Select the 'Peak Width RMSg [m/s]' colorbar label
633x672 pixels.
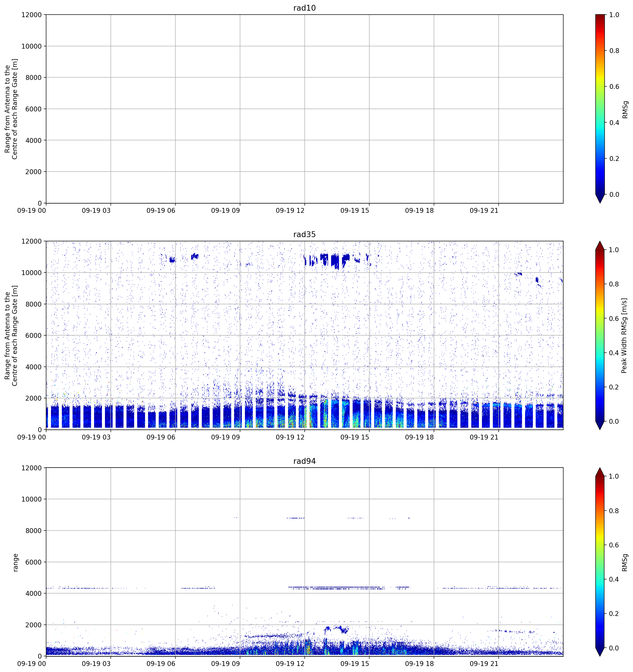click(x=624, y=335)
